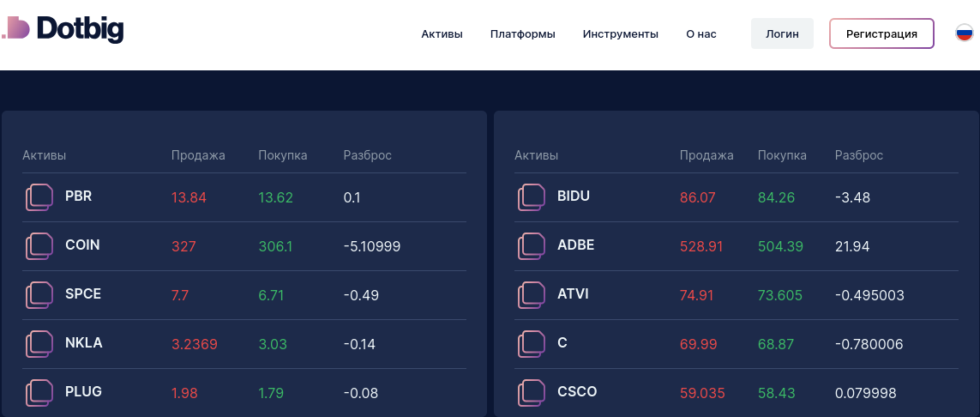The image size is (980, 417).
Task: Select the BIDU asset icon
Action: [x=531, y=197]
